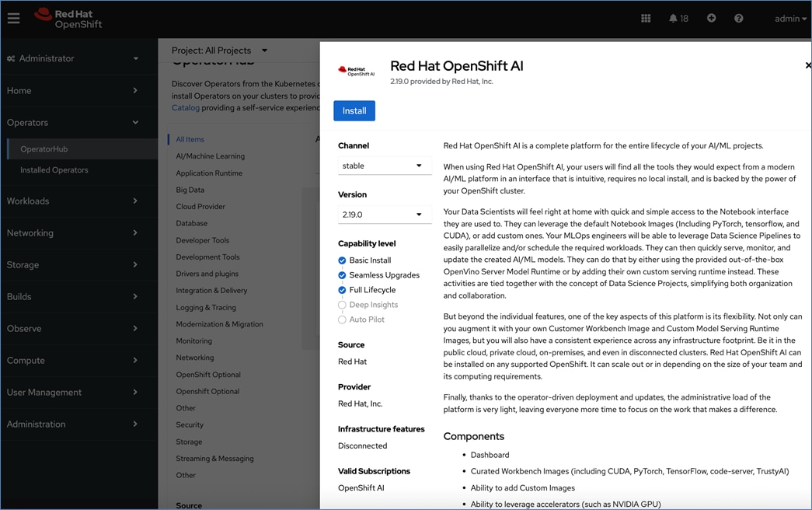Click the 'OpenShift AI' valid subscription text
Image resolution: width=812 pixels, height=510 pixels.
pos(361,488)
